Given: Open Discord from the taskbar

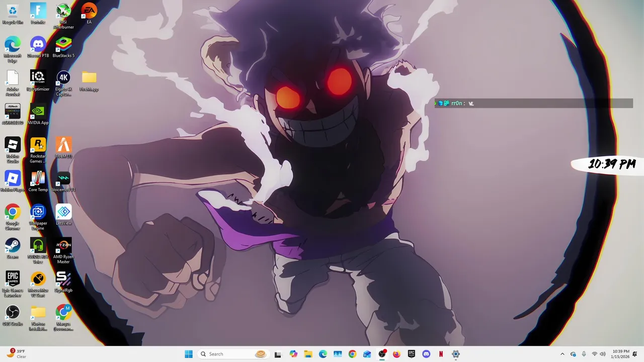Looking at the screenshot, I should 426,354.
